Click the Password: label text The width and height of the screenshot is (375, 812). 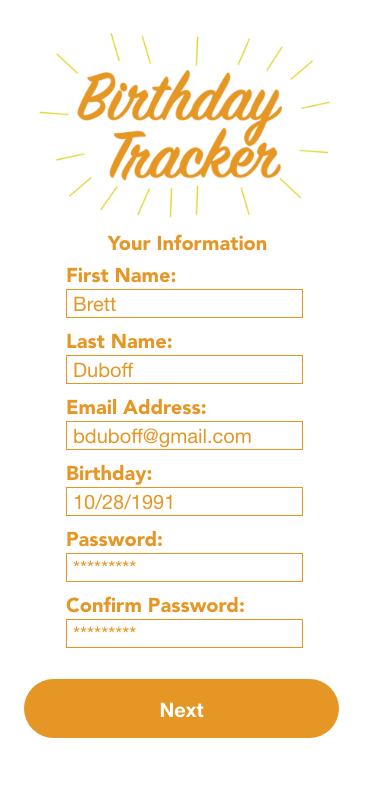coord(114,539)
